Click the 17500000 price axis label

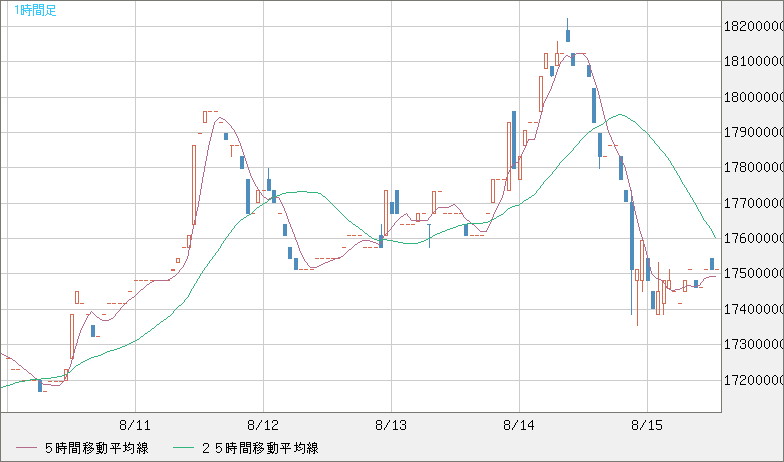pos(754,274)
